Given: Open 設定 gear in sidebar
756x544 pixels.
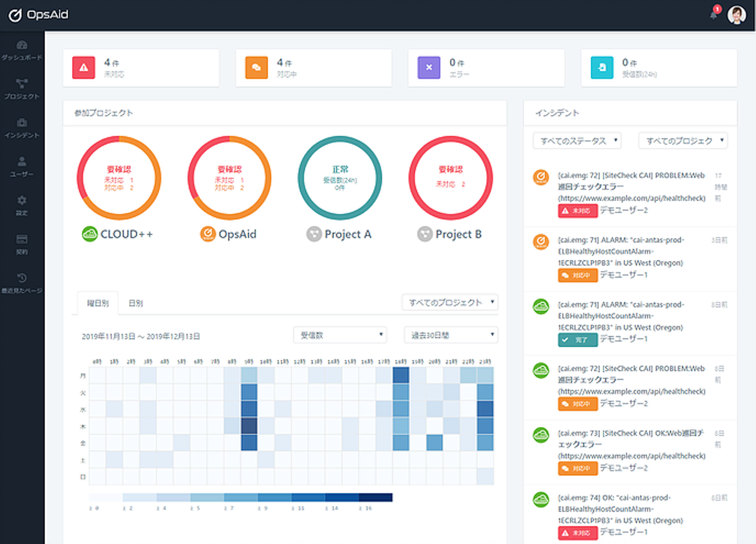Looking at the screenshot, I should point(22,206).
